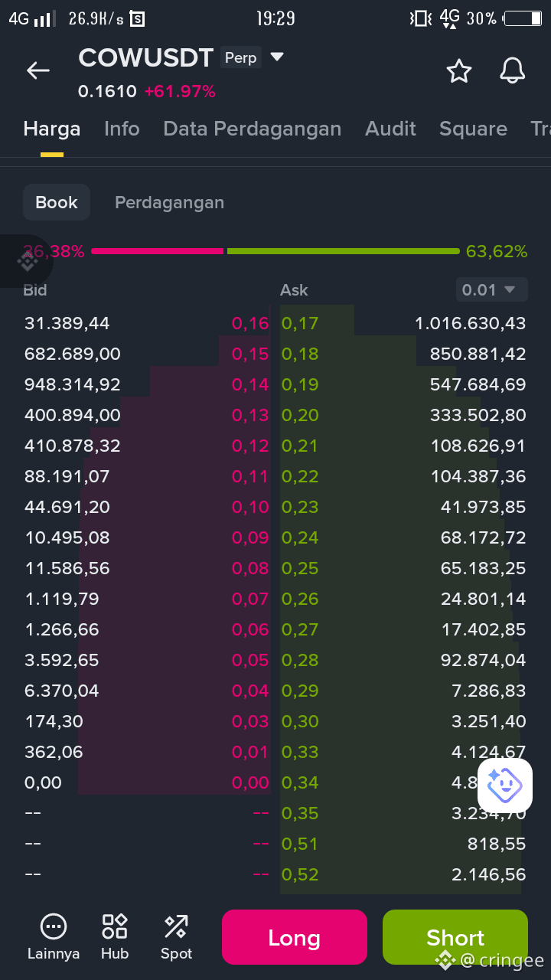
Task: Open the 0.01 price precision dropdown
Action: (x=492, y=289)
